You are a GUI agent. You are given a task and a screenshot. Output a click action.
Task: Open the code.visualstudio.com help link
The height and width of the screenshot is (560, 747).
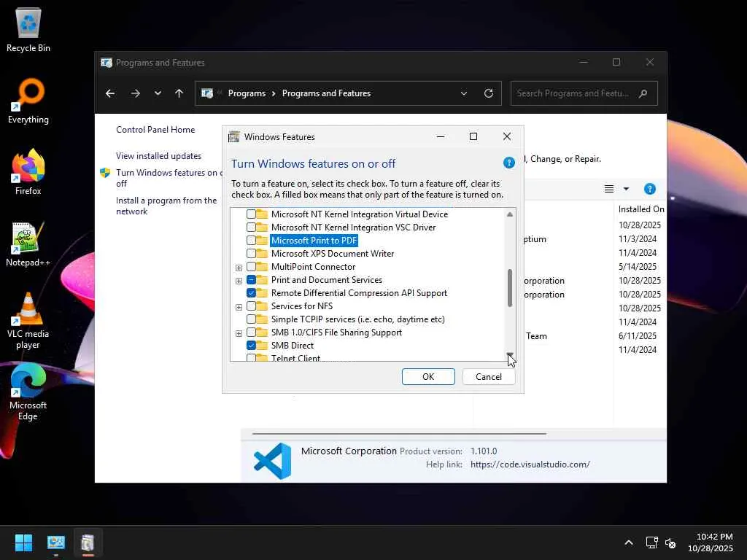(x=530, y=464)
